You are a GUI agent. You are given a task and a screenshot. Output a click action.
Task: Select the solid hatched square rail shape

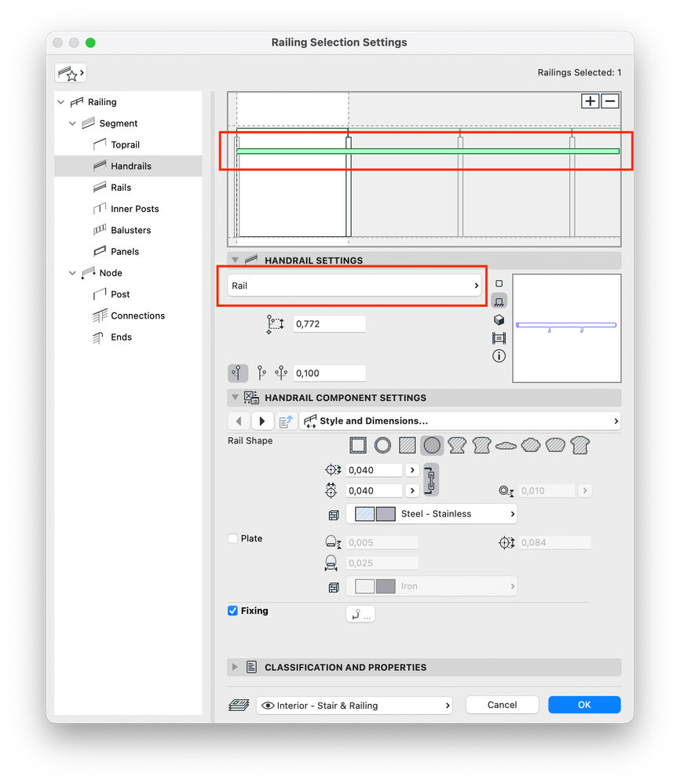pos(408,445)
